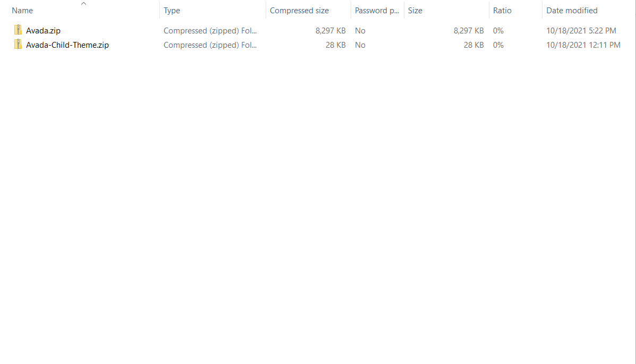Click the 8,297 KB compressed size cell
This screenshot has width=636, height=364.
point(330,31)
